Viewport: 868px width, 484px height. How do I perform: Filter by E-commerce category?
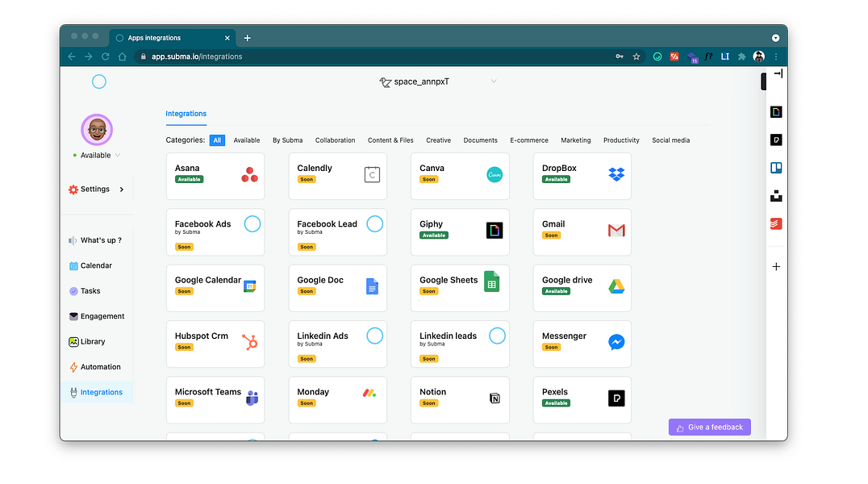[529, 140]
